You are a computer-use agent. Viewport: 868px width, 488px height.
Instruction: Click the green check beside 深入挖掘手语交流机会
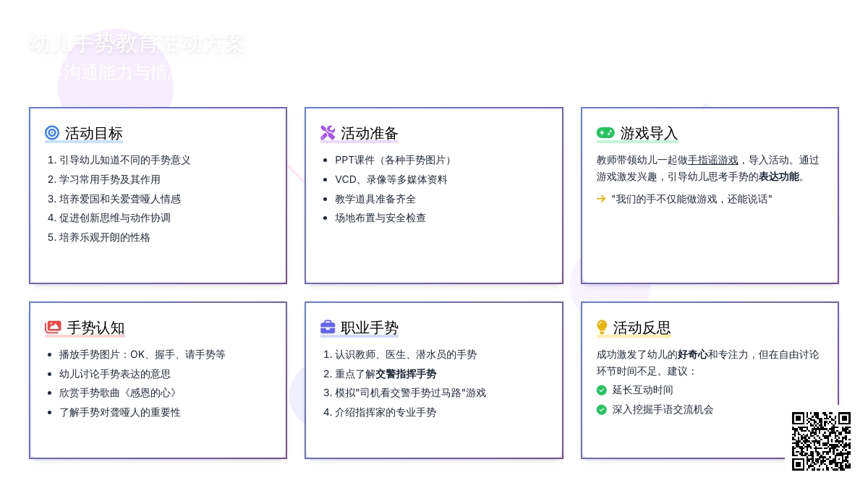[602, 410]
